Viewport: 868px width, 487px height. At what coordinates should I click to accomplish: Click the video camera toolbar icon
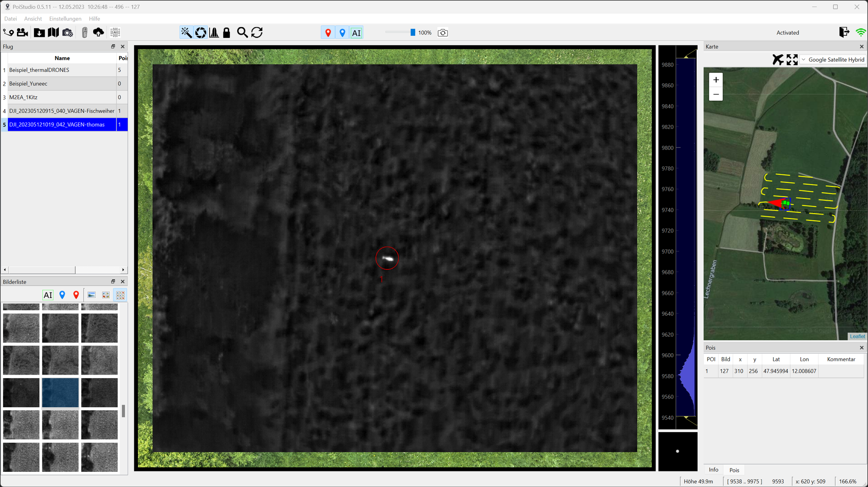click(22, 33)
